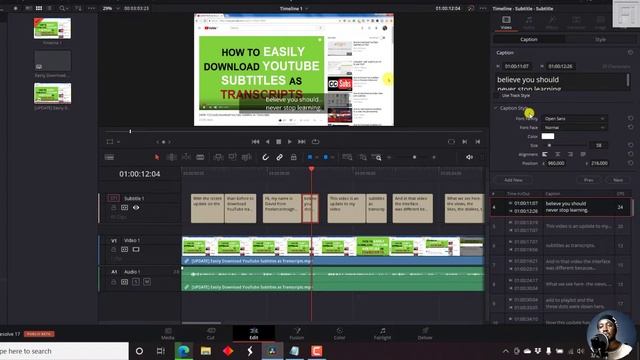Image resolution: width=640 pixels, height=360 pixels.
Task: Select the Blade Edit tool
Action: pos(200,157)
